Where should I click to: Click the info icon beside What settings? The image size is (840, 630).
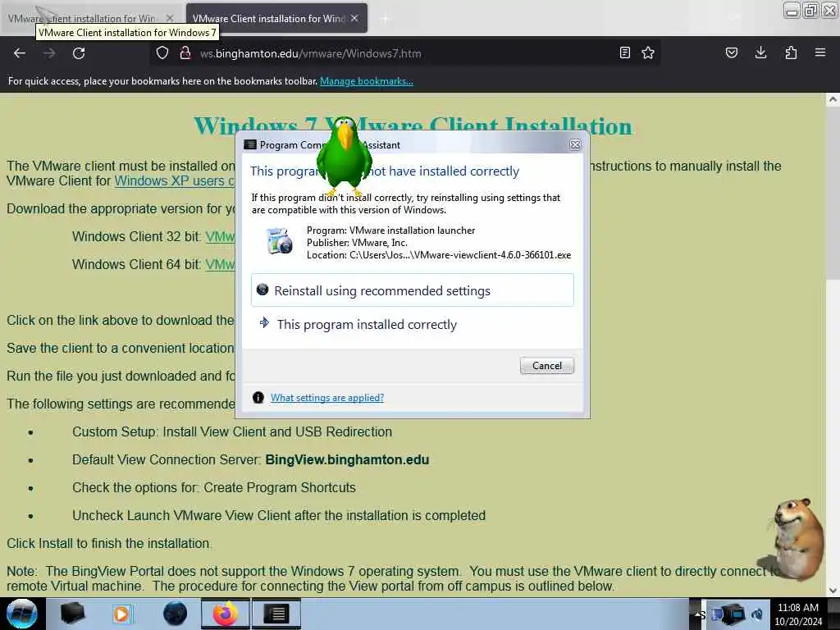pos(258,398)
